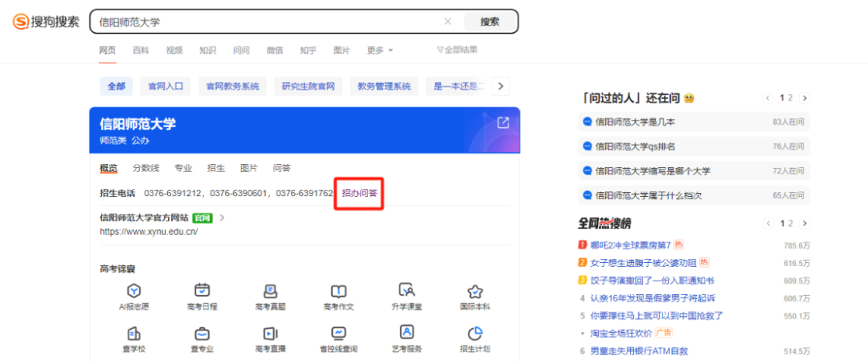Click the green 官网 badge

tap(203, 218)
